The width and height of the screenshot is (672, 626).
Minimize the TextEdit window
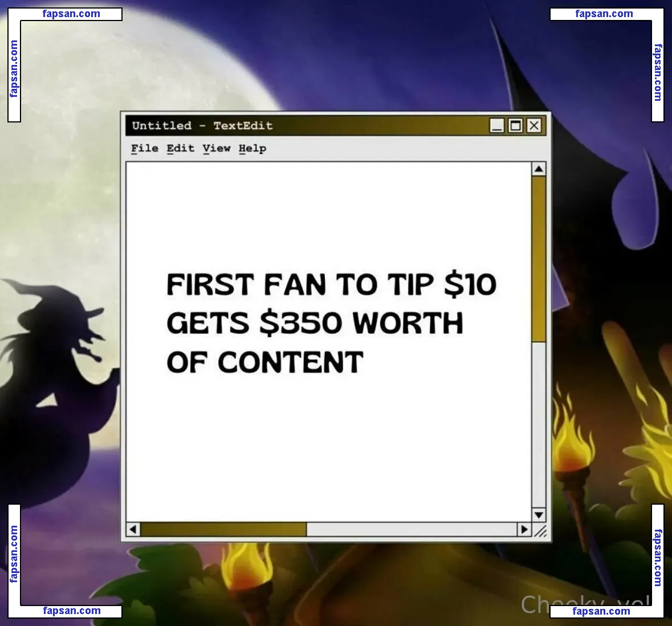[x=498, y=126]
